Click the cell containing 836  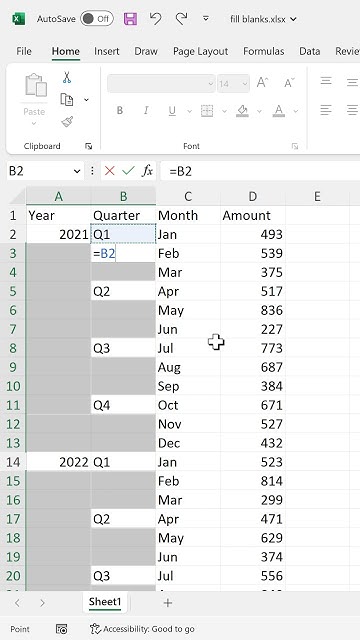pyautogui.click(x=253, y=310)
